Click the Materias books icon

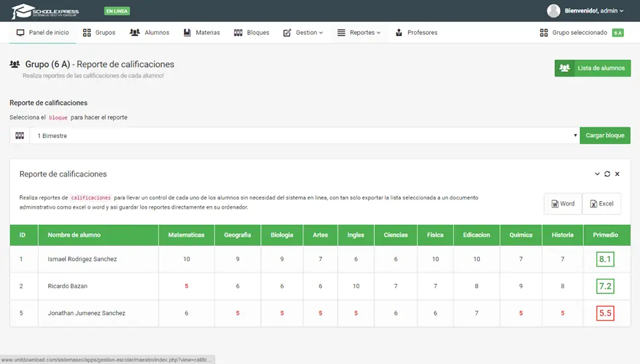[x=187, y=33]
